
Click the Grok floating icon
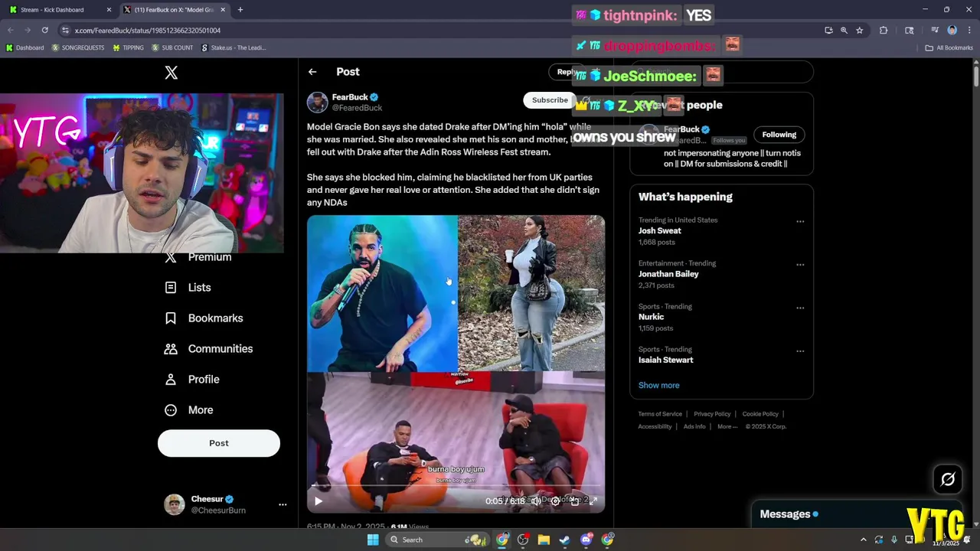tap(948, 480)
